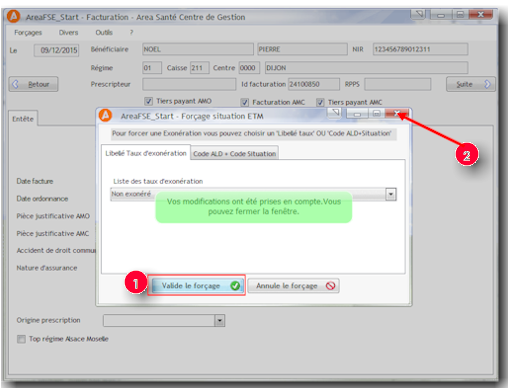
Task: Maximize the main Facturation window
Action: tap(460, 15)
